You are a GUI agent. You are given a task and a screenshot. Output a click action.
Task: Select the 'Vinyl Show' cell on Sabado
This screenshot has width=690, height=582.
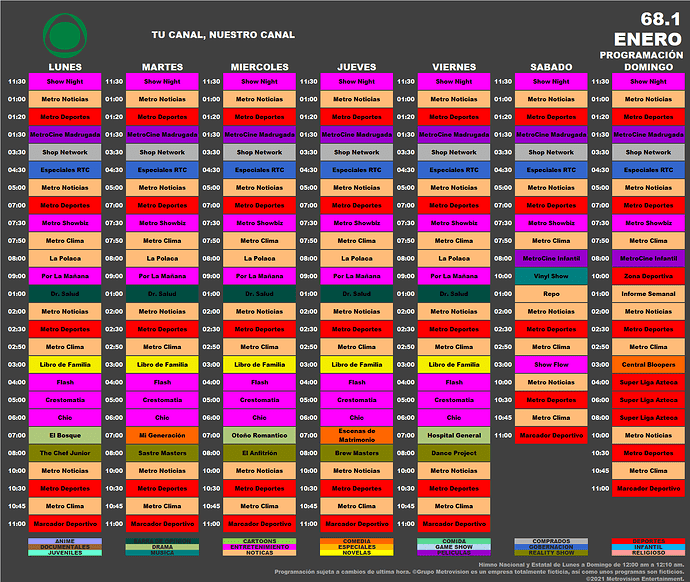tap(551, 276)
